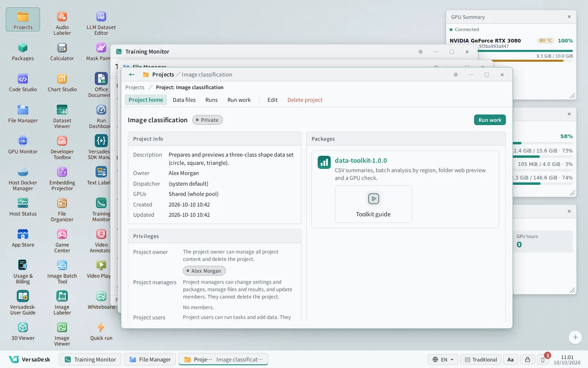Open the Game Center desktop icon
This screenshot has width=588, height=368.
tap(62, 241)
